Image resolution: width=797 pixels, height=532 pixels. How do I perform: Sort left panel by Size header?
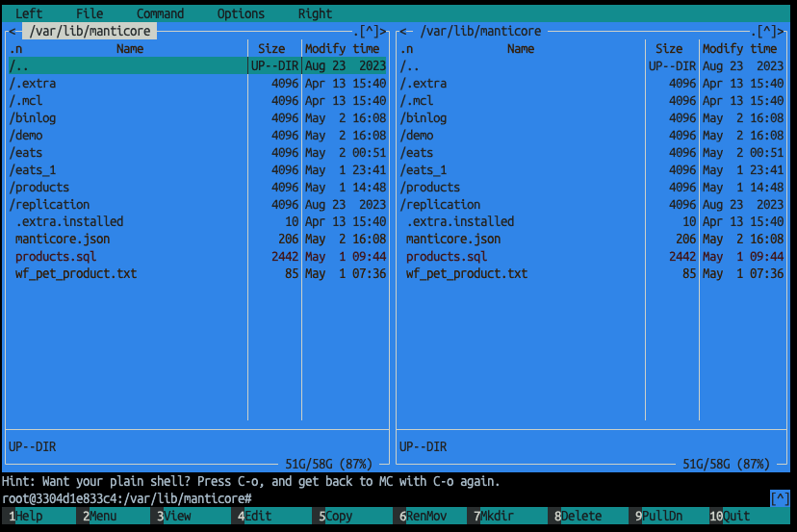pos(271,49)
